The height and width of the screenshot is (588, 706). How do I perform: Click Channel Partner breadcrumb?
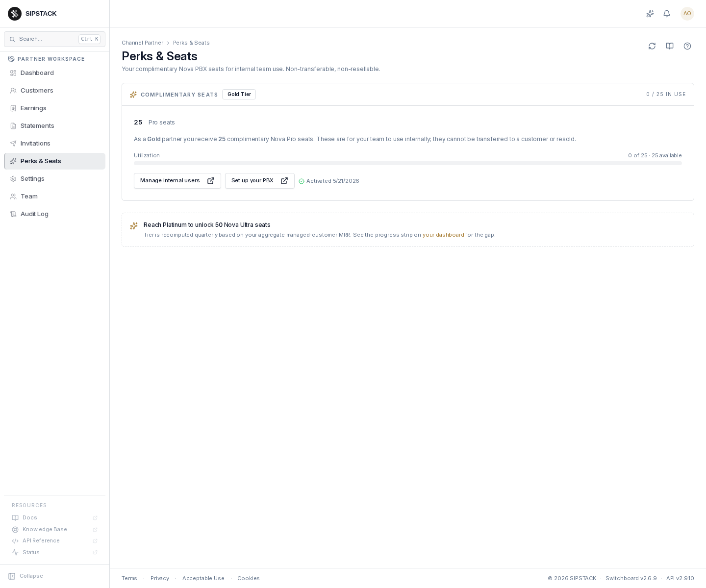click(x=142, y=43)
